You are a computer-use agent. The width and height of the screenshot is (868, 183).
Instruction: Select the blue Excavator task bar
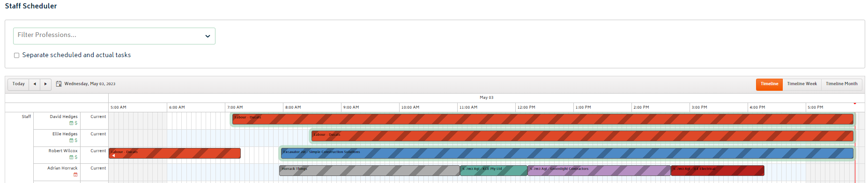point(567,153)
